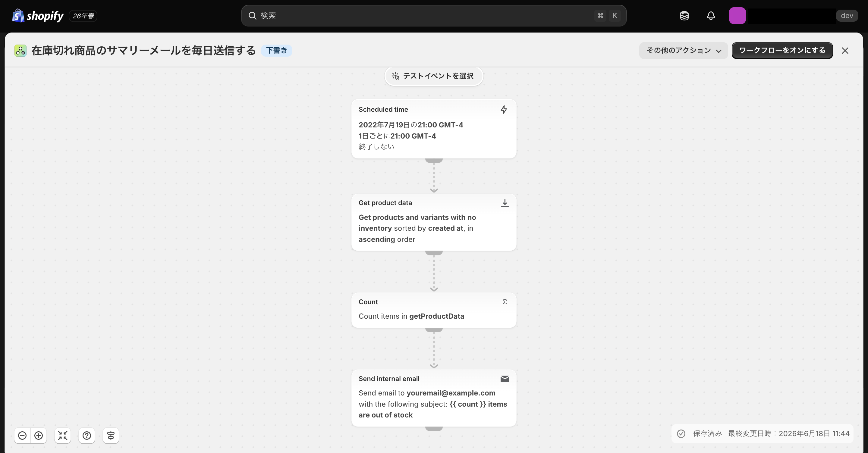Screen dimensions: 868x453
Task: Click the auto-align layout icon
Action: (x=111, y=436)
